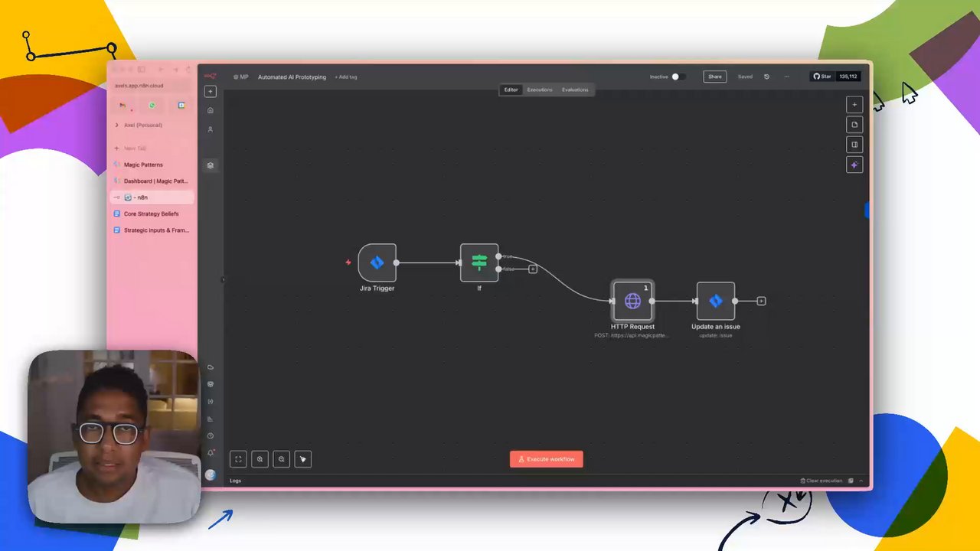
Task: Click the Share button
Action: 714,77
